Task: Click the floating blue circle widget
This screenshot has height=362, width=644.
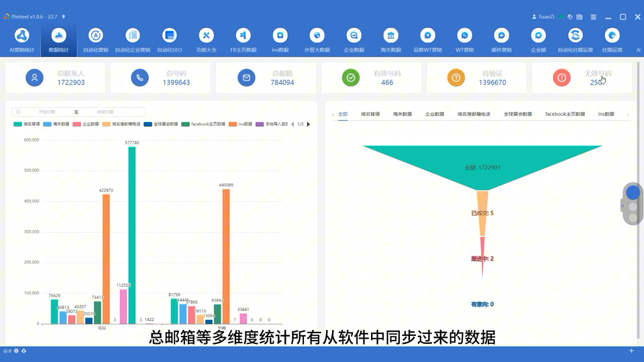Action: (633, 192)
